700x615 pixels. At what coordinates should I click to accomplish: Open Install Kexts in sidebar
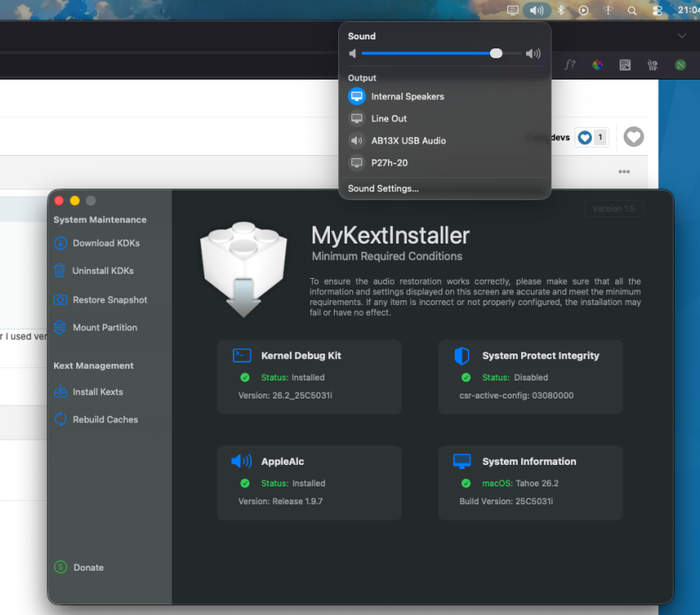tap(88, 392)
